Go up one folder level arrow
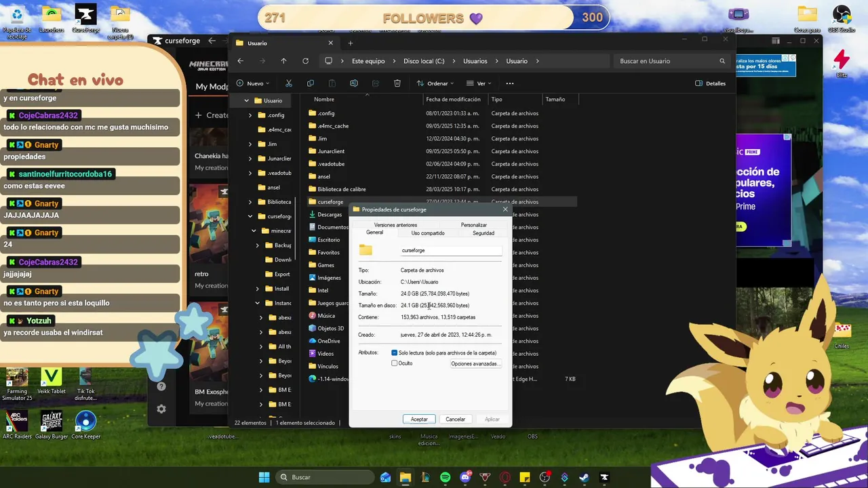868x488 pixels. [x=283, y=61]
